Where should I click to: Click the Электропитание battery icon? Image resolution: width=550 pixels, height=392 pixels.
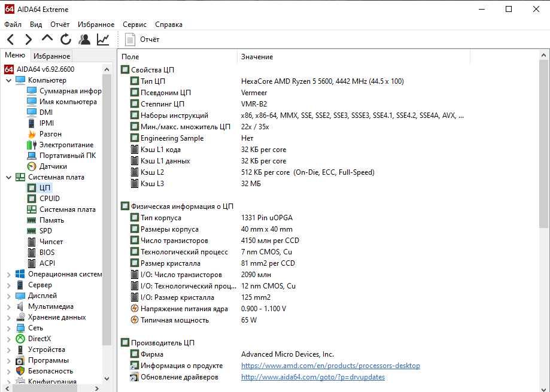tap(32, 145)
